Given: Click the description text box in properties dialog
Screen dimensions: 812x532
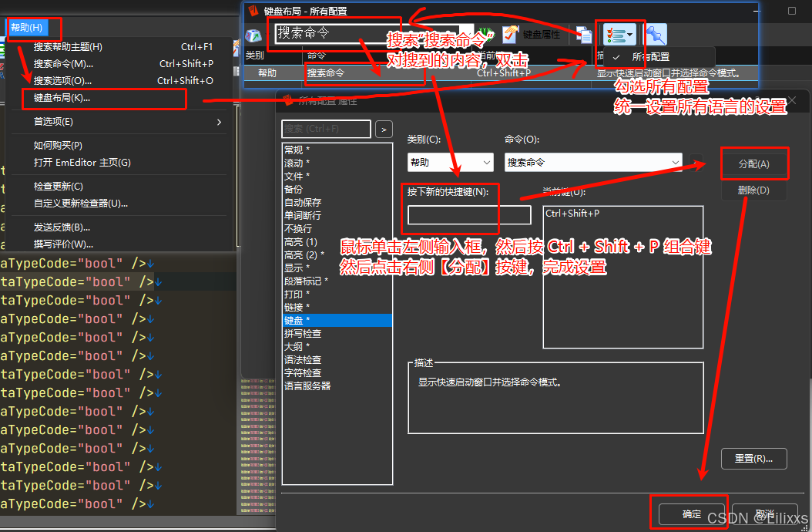Looking at the screenshot, I should (x=555, y=398).
